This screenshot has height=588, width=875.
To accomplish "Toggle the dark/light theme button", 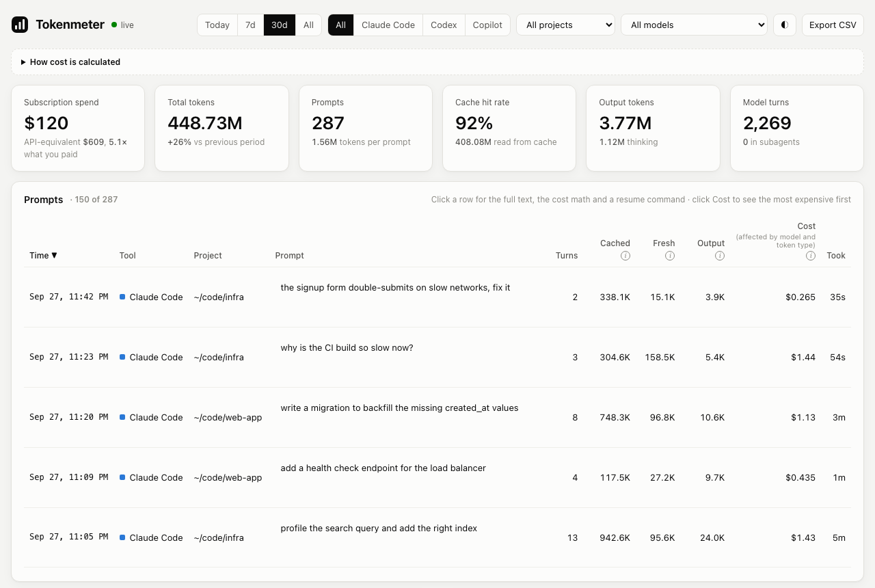I will (x=785, y=25).
